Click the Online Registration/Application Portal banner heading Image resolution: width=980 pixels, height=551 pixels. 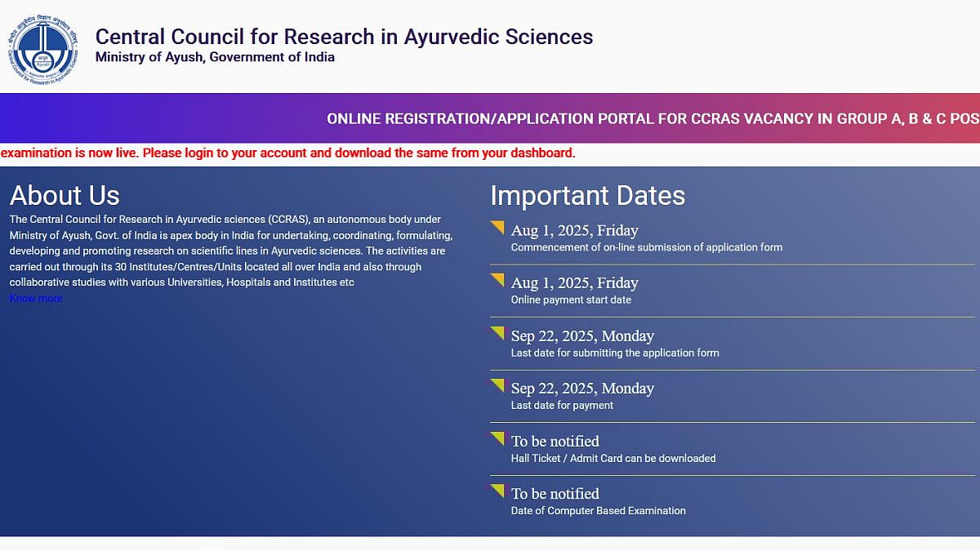coord(653,119)
